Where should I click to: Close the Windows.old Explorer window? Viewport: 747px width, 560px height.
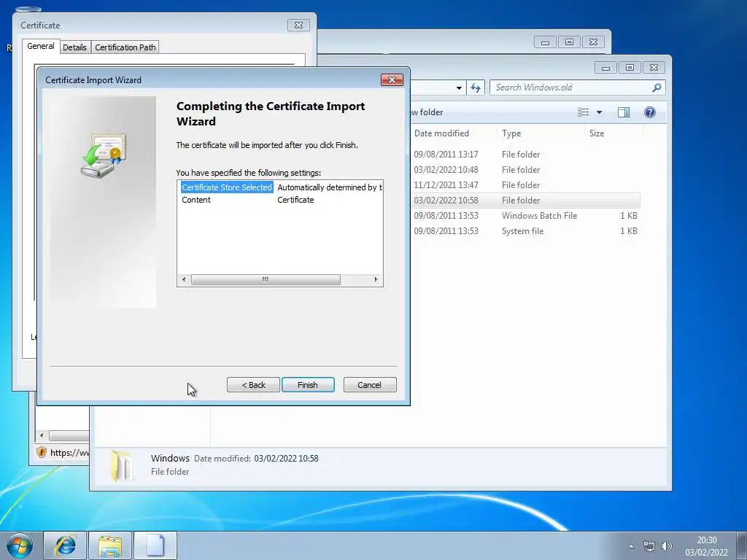(654, 68)
